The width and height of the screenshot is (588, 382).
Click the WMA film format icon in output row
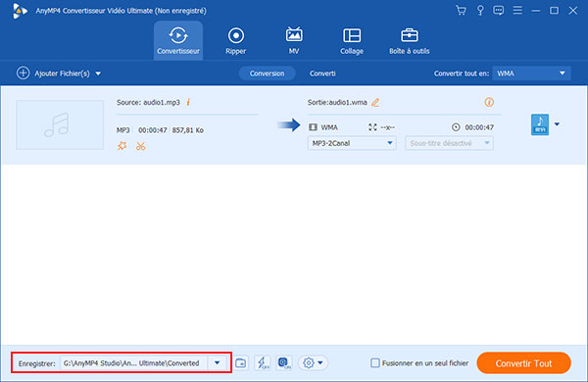tap(313, 127)
